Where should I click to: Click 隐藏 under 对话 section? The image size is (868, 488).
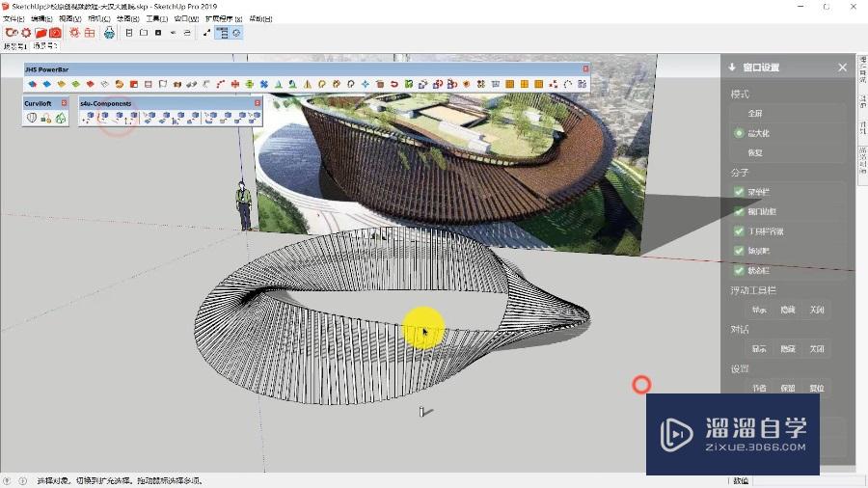tap(788, 348)
